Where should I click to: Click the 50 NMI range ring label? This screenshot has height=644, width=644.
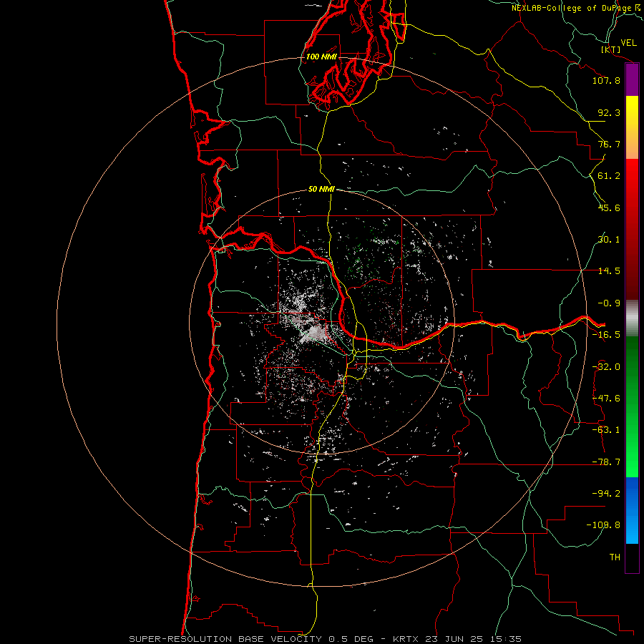click(321, 190)
